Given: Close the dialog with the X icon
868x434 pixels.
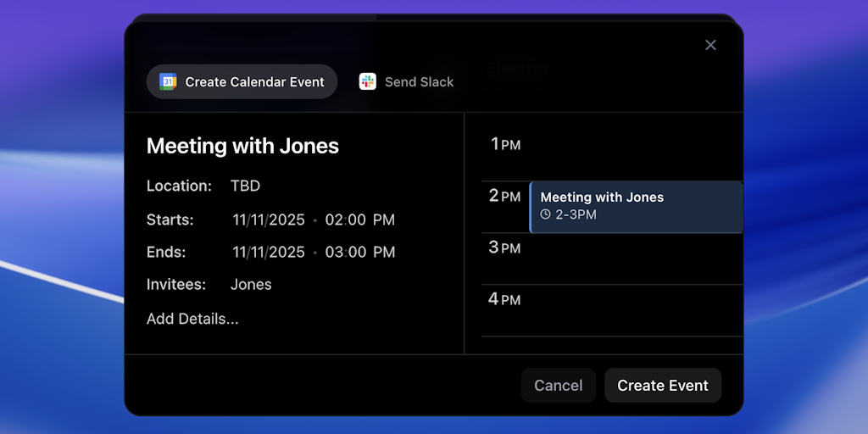Looking at the screenshot, I should [x=710, y=45].
